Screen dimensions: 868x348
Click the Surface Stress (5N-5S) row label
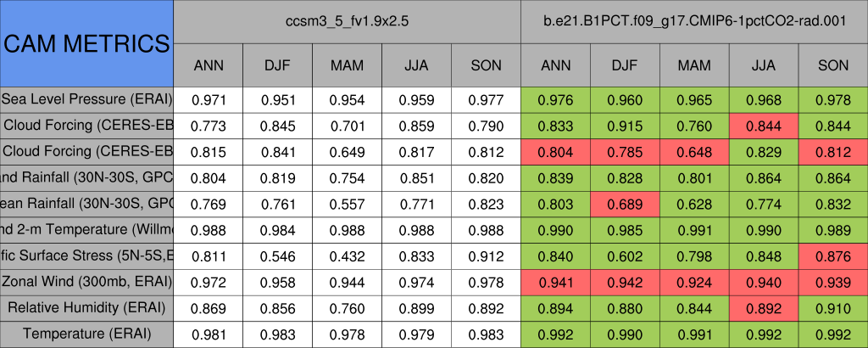tap(86, 255)
